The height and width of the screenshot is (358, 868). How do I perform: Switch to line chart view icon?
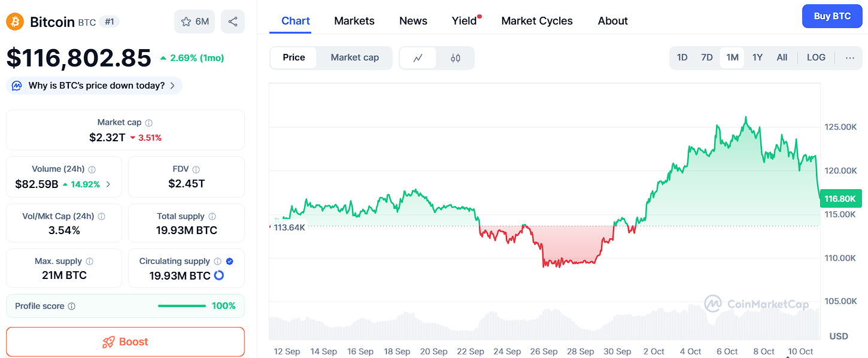coord(418,58)
